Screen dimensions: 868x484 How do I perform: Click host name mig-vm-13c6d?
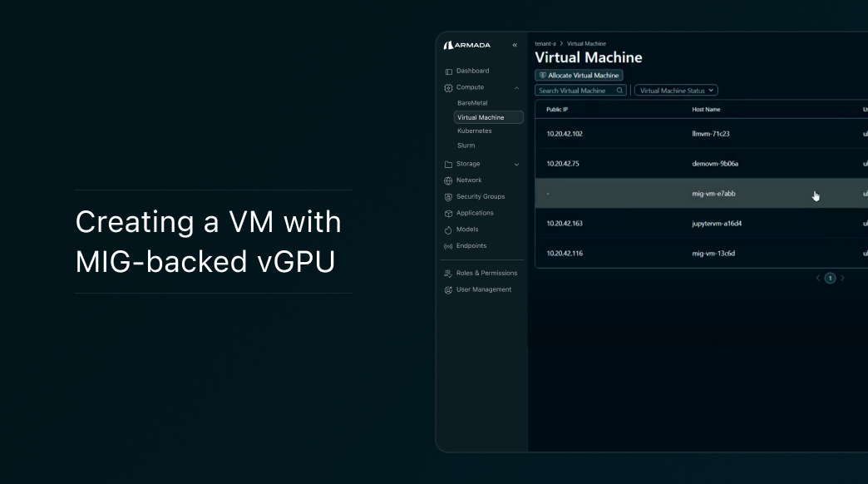[x=713, y=254]
